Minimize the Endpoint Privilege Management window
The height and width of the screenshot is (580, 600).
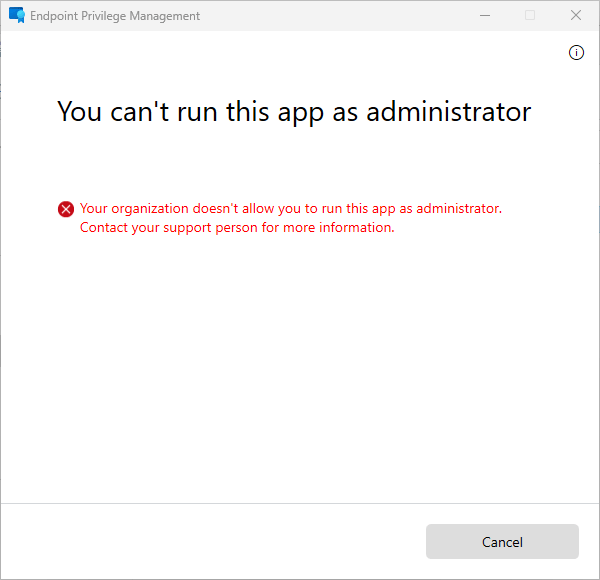pyautogui.click(x=484, y=16)
